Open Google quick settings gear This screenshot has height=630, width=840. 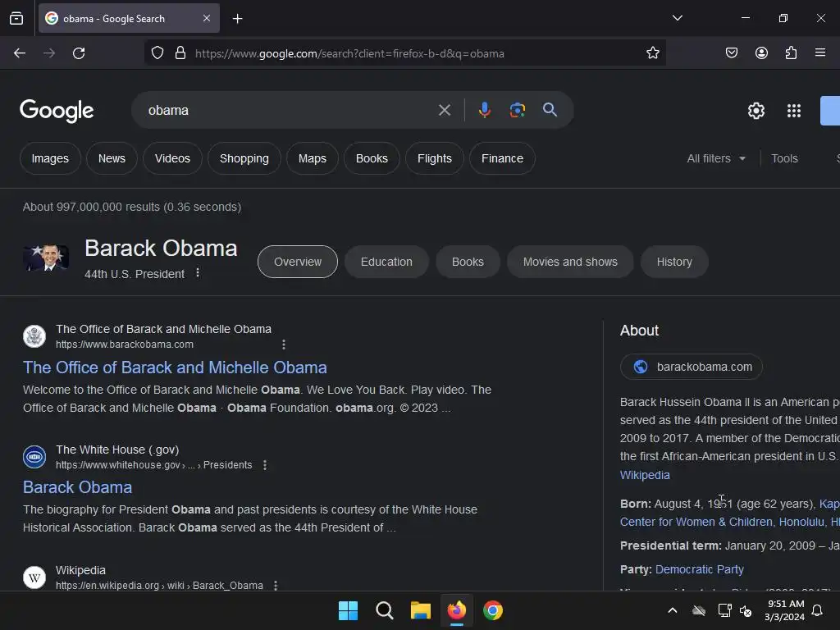pyautogui.click(x=756, y=111)
